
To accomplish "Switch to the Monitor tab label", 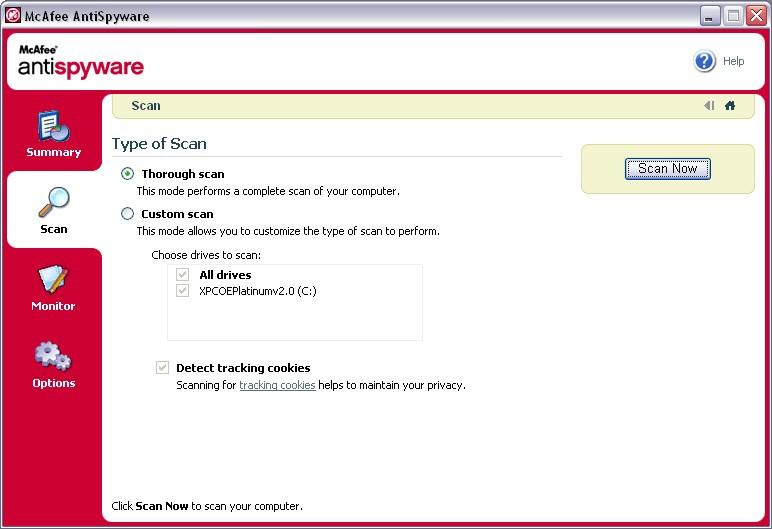I will 53,306.
